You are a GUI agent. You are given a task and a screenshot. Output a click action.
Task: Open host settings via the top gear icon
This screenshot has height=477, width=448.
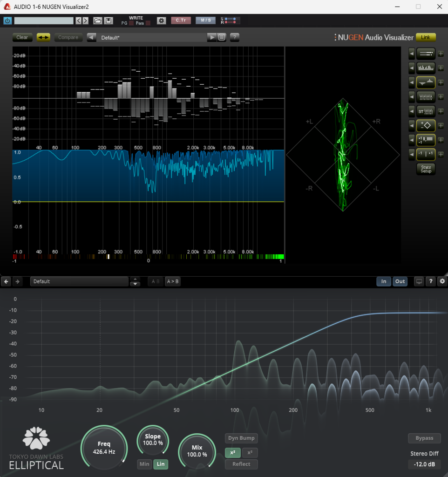(161, 20)
